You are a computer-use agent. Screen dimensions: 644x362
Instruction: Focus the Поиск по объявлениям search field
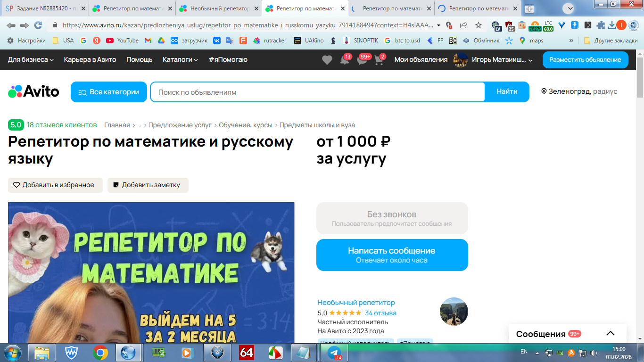pos(317,92)
